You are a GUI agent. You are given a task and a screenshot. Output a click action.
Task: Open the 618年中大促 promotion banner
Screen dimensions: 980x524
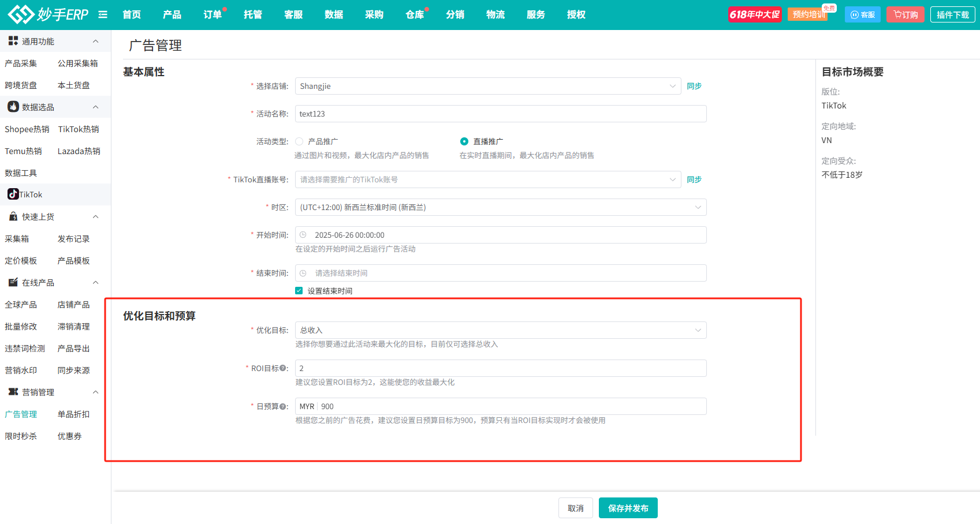(755, 14)
